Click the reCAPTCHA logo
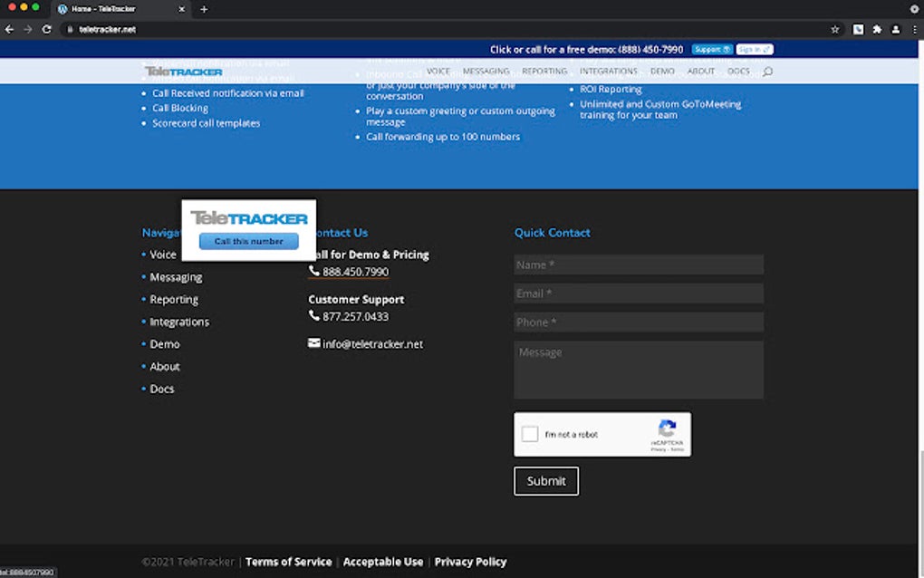 (x=667, y=429)
